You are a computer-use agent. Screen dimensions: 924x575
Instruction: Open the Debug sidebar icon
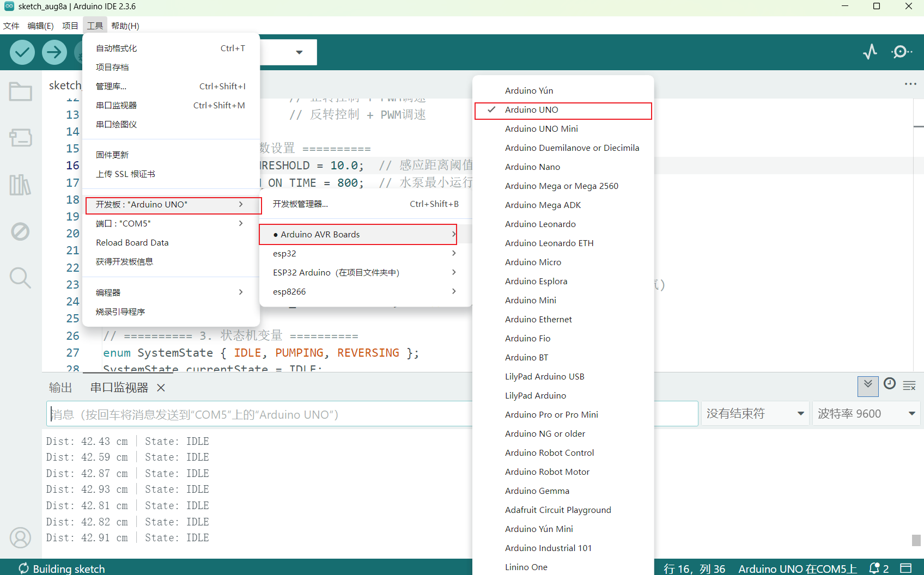21,231
